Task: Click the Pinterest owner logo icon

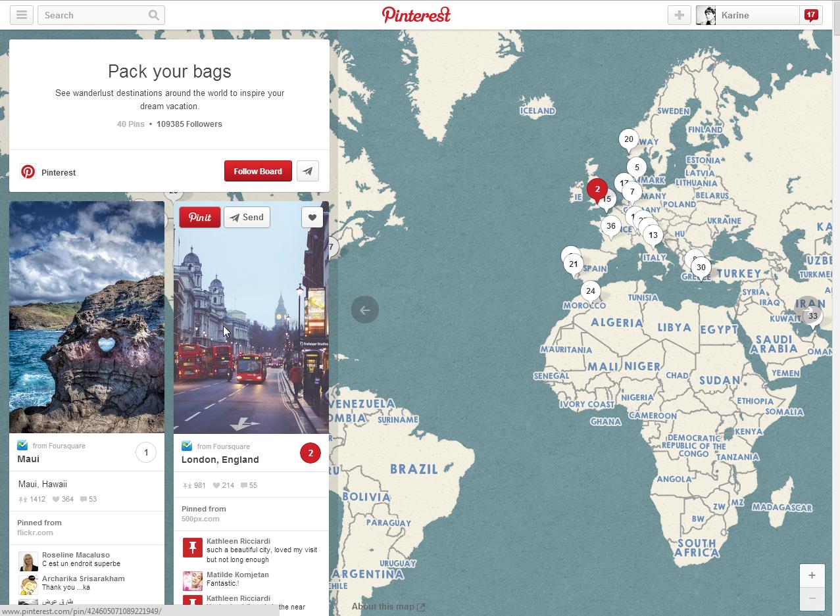Action: (28, 172)
